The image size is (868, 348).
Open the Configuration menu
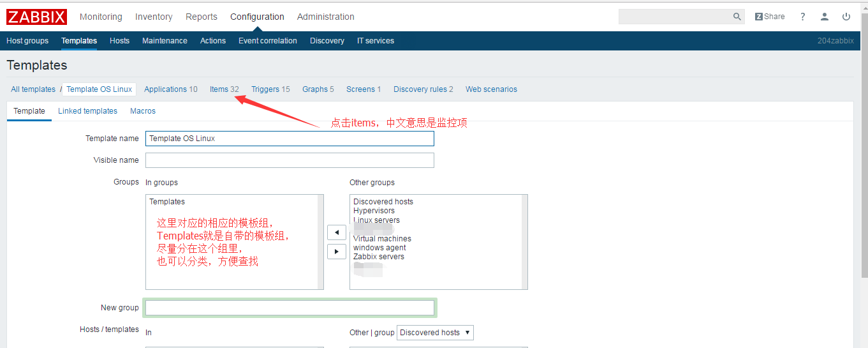258,17
